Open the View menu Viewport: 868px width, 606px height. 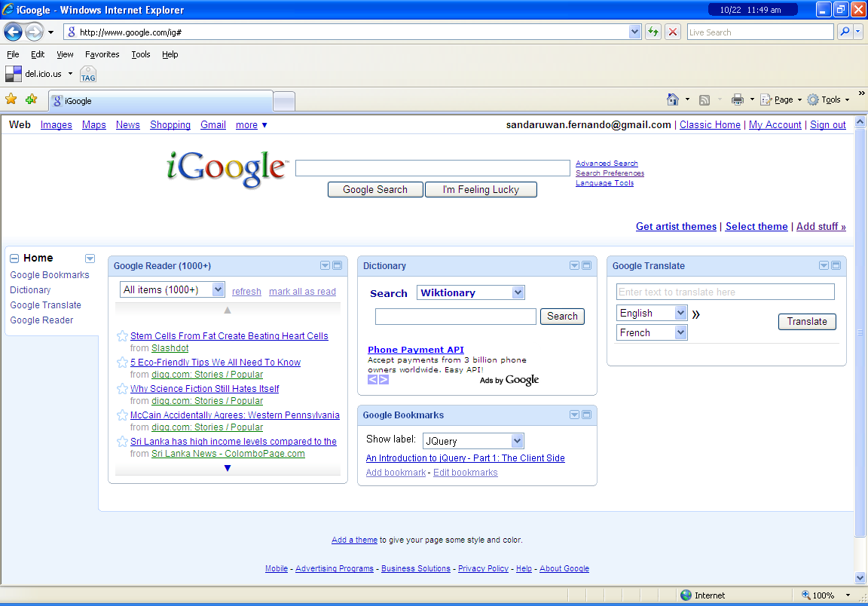[x=65, y=54]
